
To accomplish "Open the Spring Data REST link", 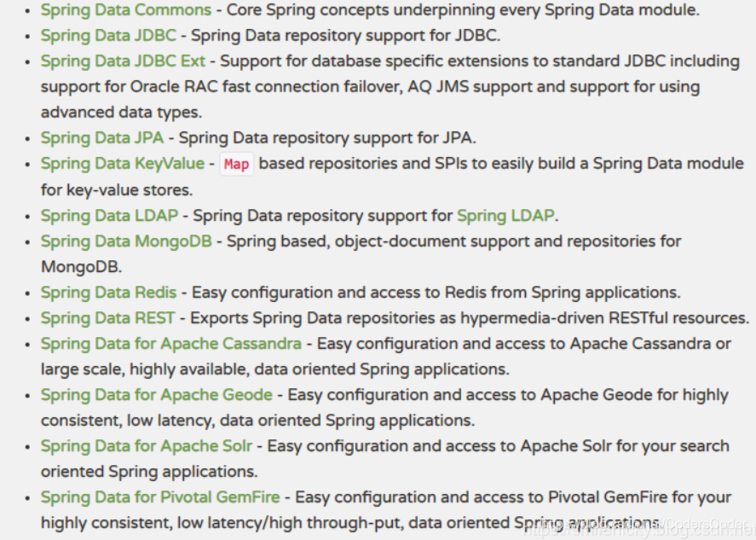I will click(x=107, y=318).
